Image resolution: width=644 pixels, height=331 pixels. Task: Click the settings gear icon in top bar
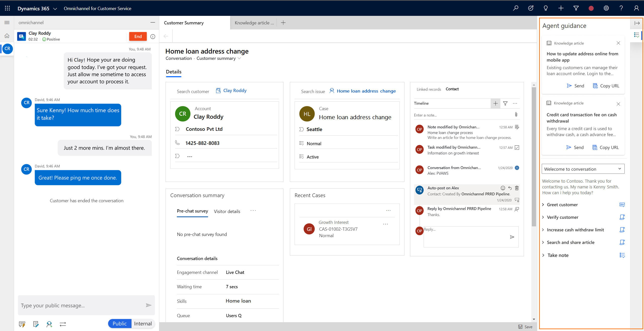[607, 8]
